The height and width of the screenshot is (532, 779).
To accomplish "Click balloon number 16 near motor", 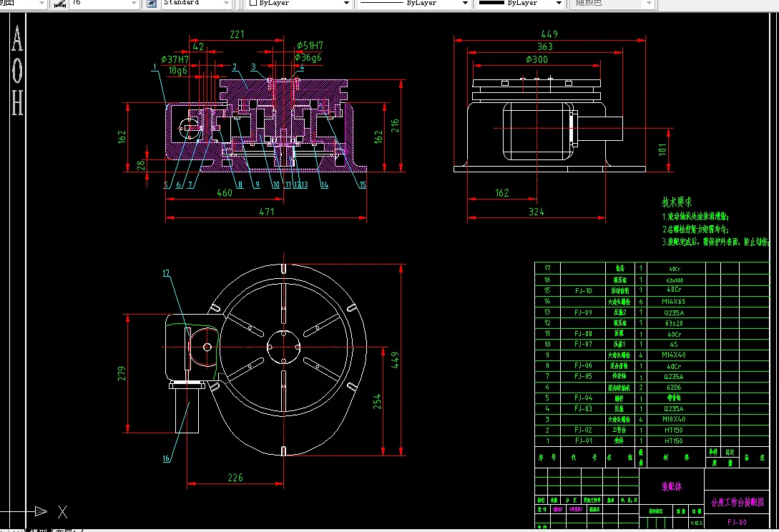I will click(x=166, y=458).
